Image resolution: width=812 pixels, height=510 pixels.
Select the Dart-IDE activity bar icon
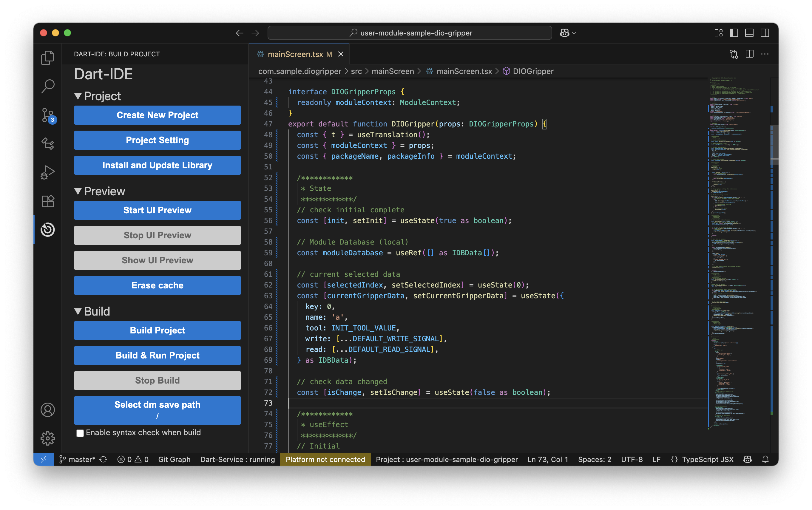(47, 230)
